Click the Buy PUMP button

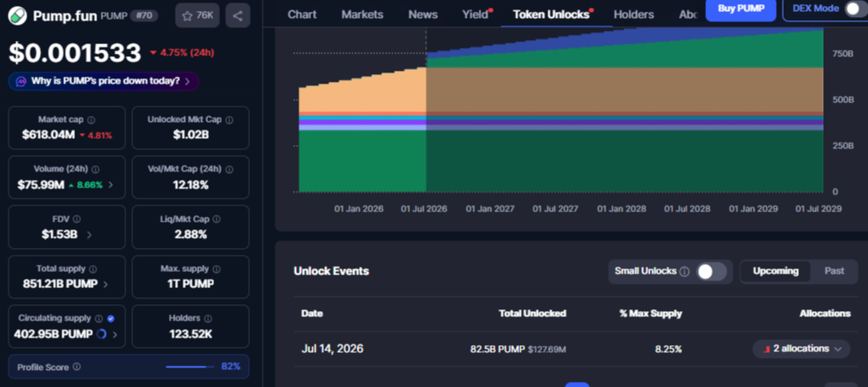pyautogui.click(x=741, y=9)
